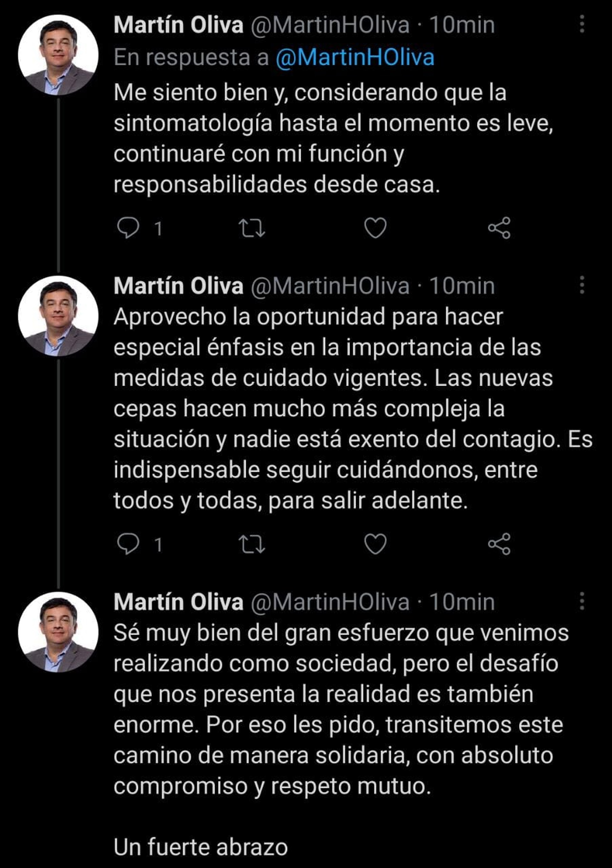Retweet the "Me siento bien" tweet

(251, 228)
